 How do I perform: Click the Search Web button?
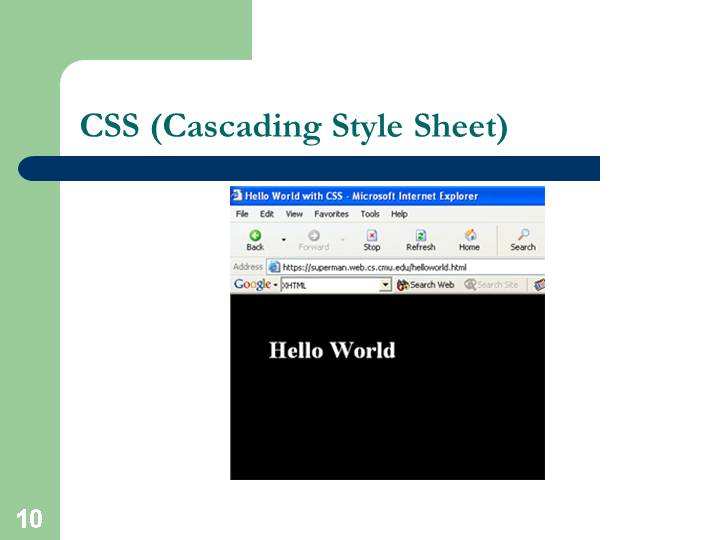[x=426, y=285]
